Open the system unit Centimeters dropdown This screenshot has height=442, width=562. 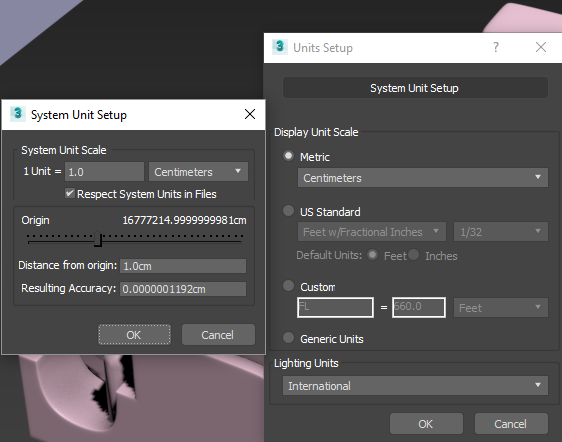pos(198,172)
